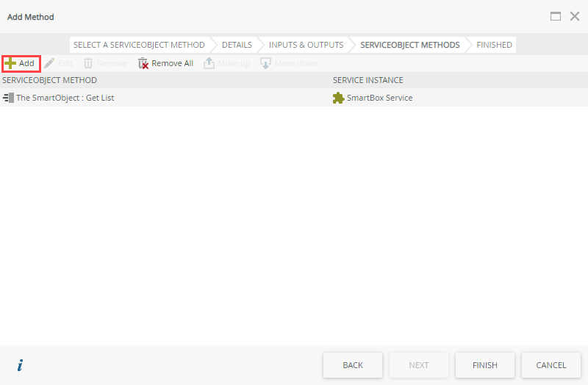Click the SmartBox Service puzzle piece icon
Viewport: 588px width, 385px height.
point(338,98)
